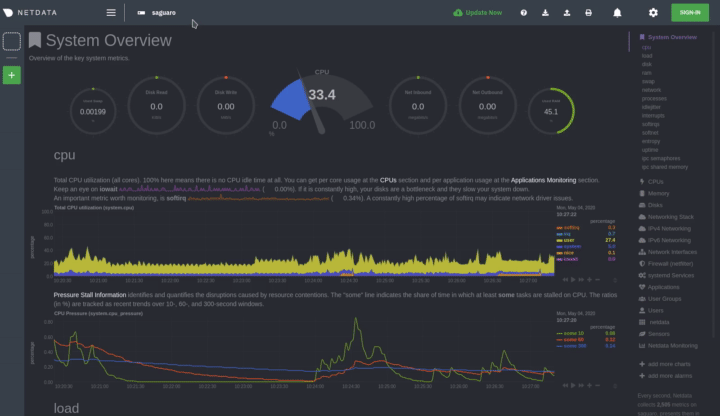Click the green plus button in left sidebar
The width and height of the screenshot is (720, 416).
tap(11, 75)
